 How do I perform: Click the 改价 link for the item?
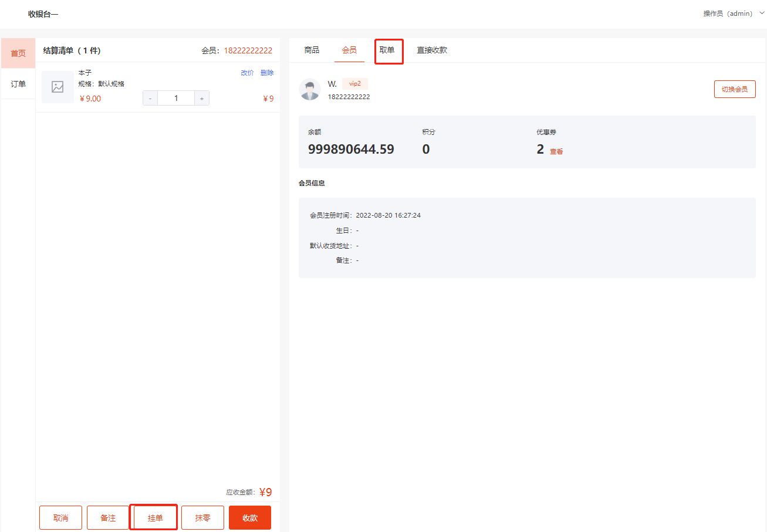point(247,73)
